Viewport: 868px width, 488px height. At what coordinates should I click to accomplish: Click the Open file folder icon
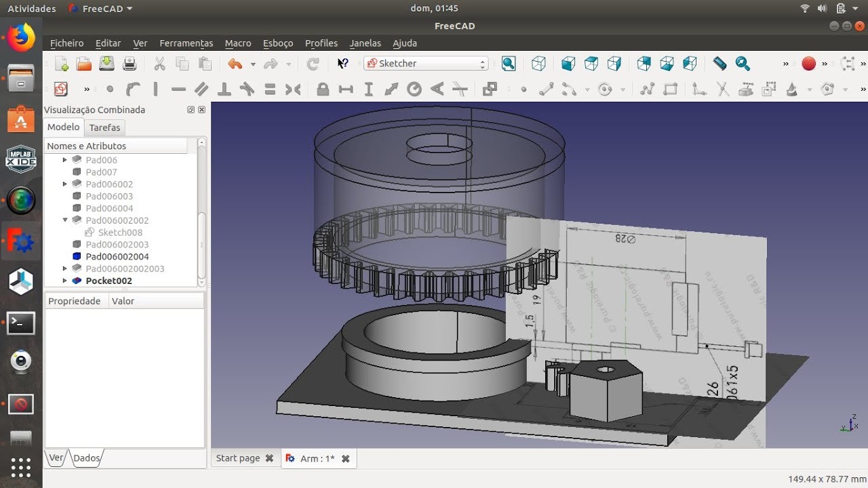[84, 64]
